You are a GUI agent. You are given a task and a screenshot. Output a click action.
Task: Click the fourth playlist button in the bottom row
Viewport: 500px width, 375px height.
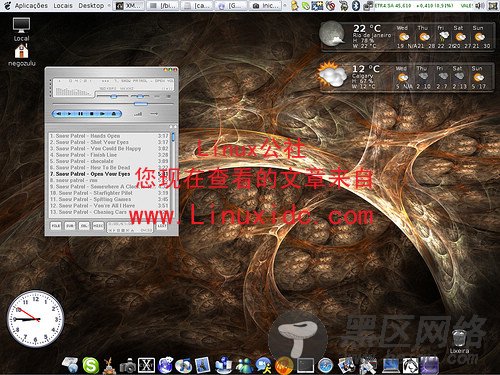coord(98,226)
